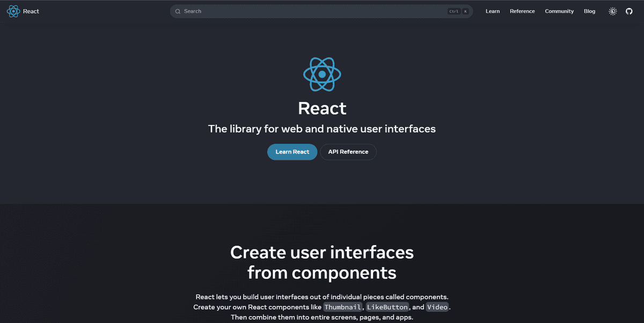
Task: Click the React home text in the header
Action: pyautogui.click(x=31, y=11)
